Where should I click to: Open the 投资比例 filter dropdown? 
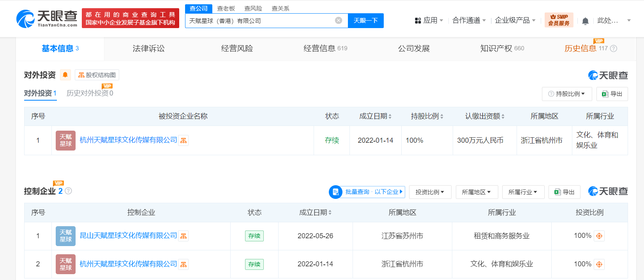(430, 192)
